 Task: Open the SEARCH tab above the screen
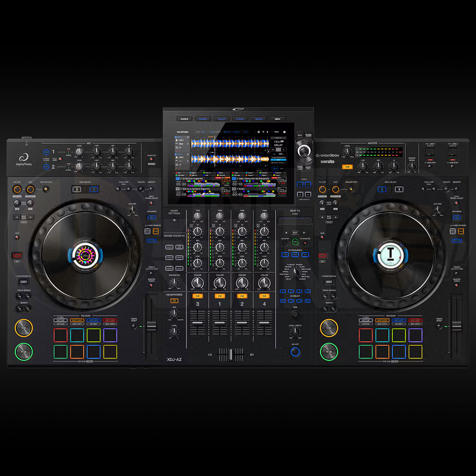(x=258, y=119)
